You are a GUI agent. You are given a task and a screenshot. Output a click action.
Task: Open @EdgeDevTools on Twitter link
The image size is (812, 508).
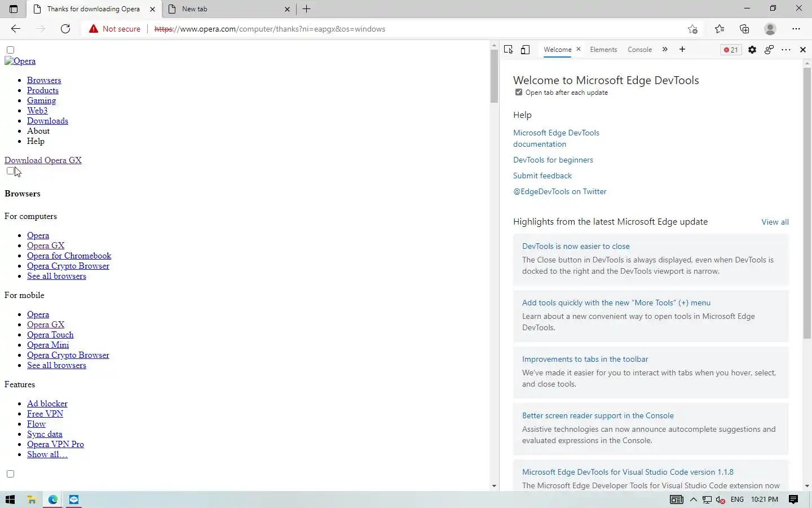[x=560, y=191]
